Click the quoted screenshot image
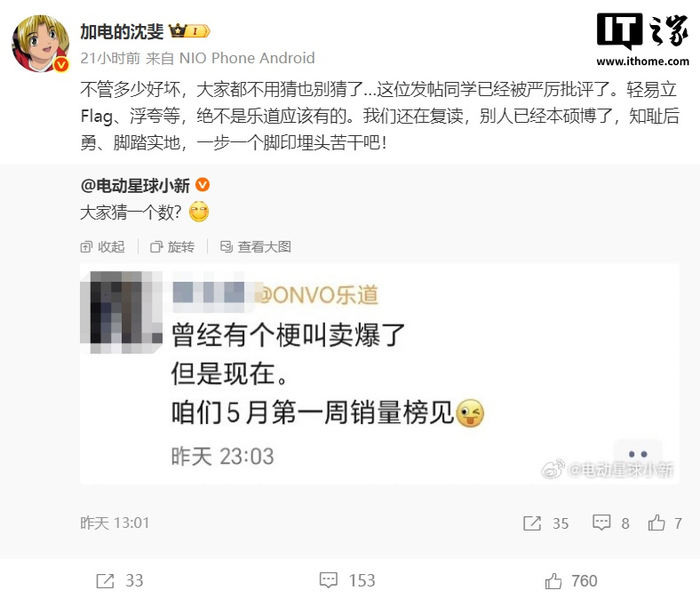 point(379,374)
